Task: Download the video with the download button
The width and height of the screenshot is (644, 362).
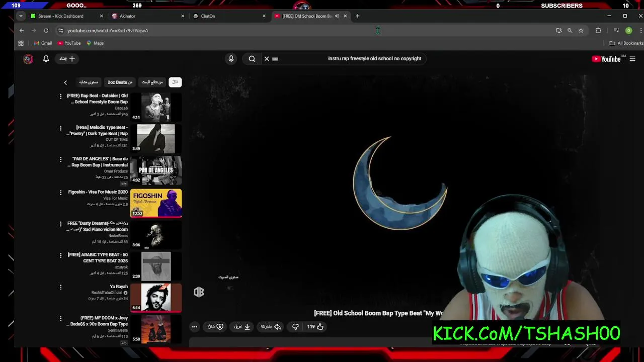Action: pos(242,327)
